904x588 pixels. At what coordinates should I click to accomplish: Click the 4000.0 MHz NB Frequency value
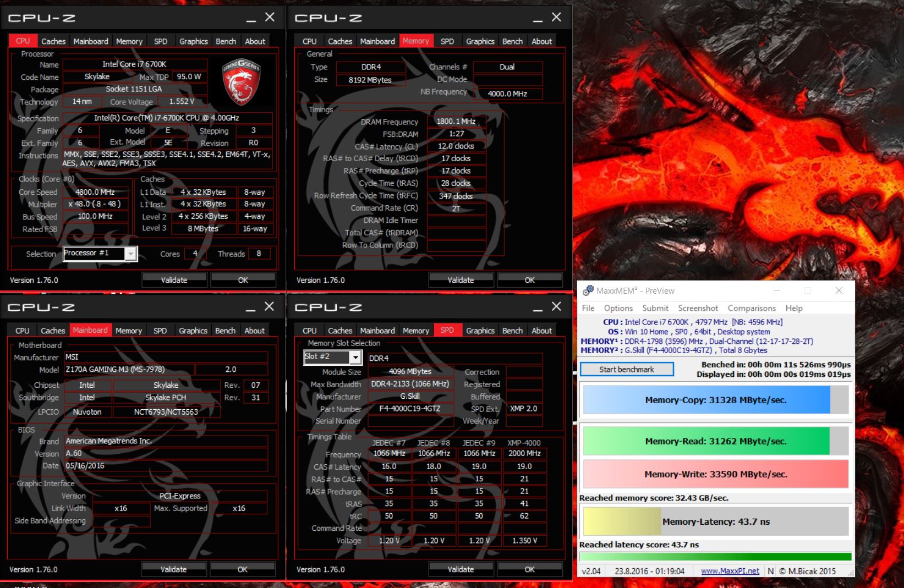tap(507, 94)
